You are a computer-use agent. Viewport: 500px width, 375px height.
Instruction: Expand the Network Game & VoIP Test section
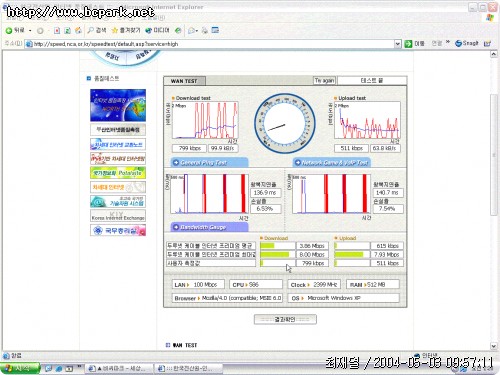[x=331, y=163]
